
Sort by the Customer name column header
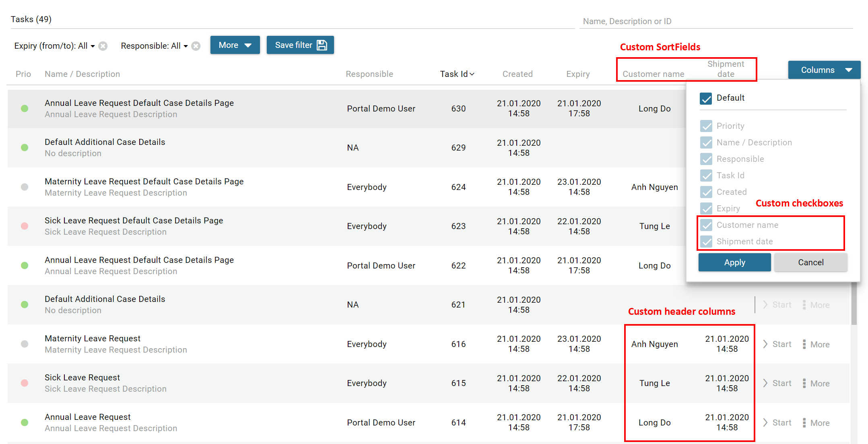pyautogui.click(x=653, y=74)
